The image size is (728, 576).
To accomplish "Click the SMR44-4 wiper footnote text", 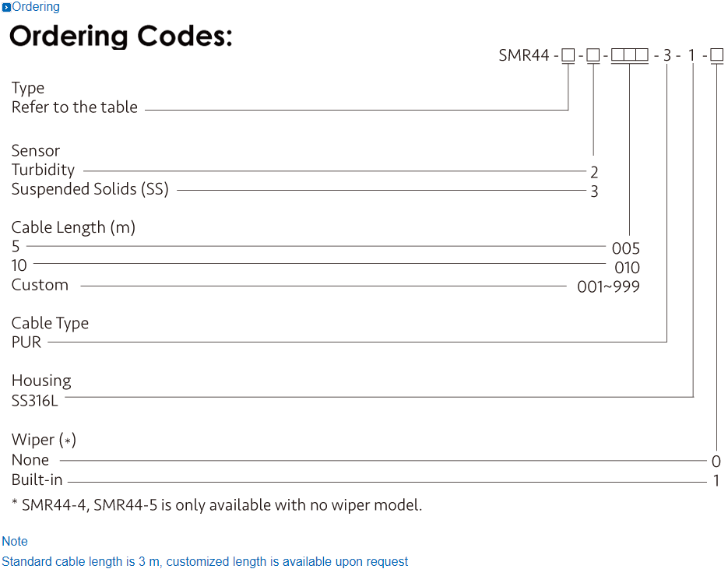I will (217, 505).
